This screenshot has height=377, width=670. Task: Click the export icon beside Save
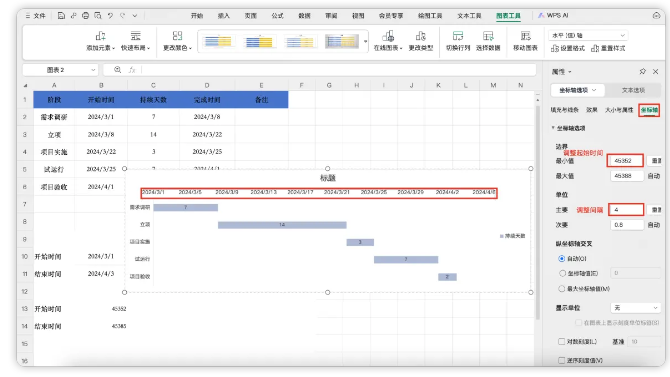click(x=73, y=15)
